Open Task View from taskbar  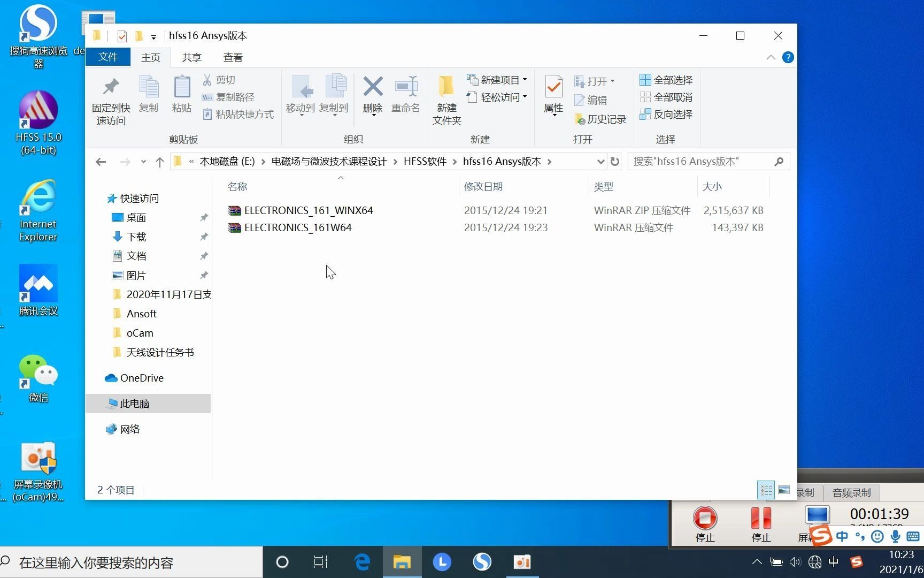[x=321, y=562]
